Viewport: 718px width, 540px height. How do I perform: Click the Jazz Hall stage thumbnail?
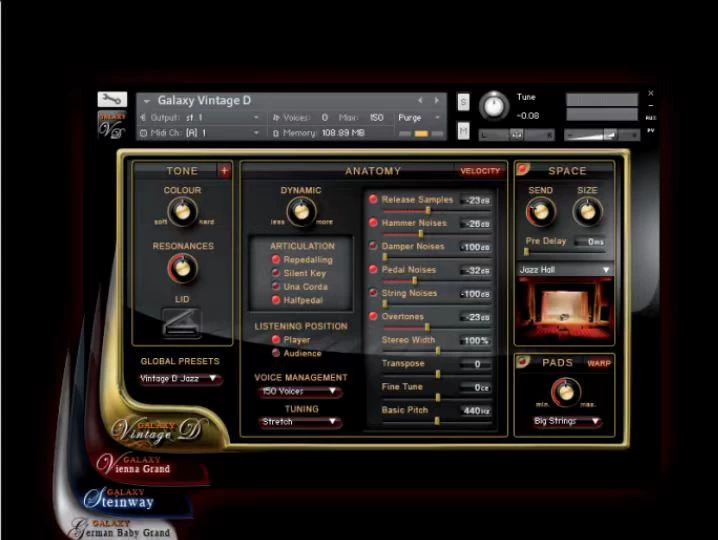(x=565, y=310)
